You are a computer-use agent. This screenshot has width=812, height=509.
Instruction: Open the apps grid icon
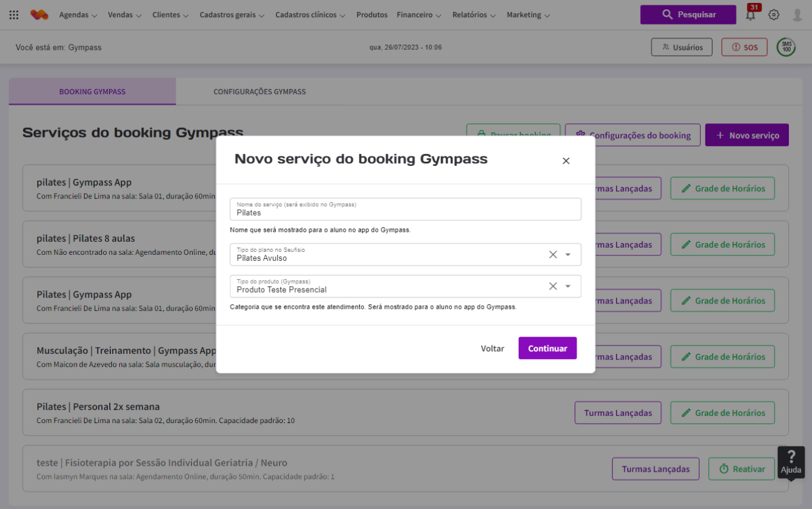click(14, 15)
